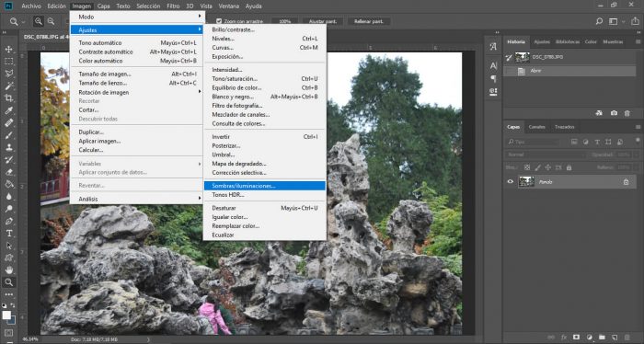The image size is (644, 344).
Task: Select the Hand tool
Action: tap(8, 270)
